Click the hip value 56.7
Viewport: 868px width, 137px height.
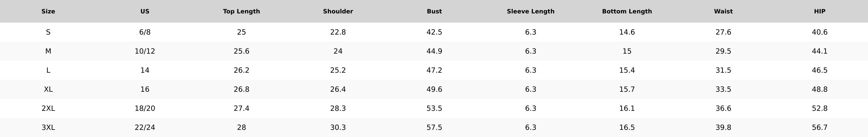point(820,127)
